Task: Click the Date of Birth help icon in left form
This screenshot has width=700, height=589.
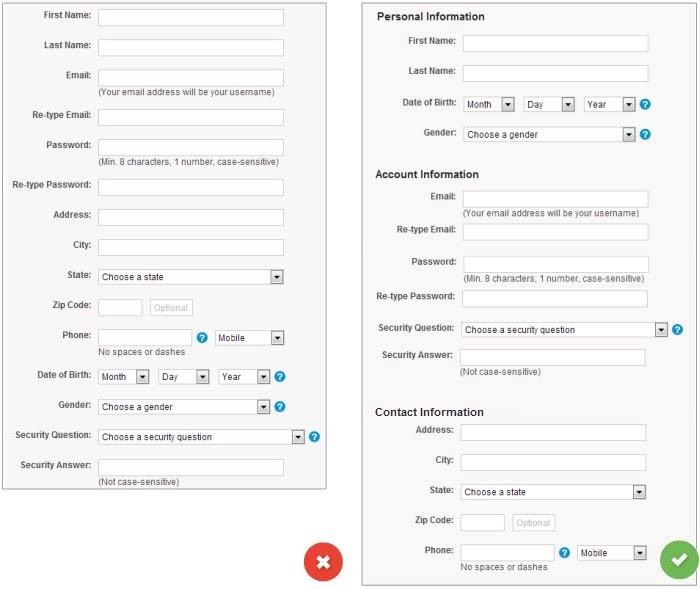Action: point(279,376)
